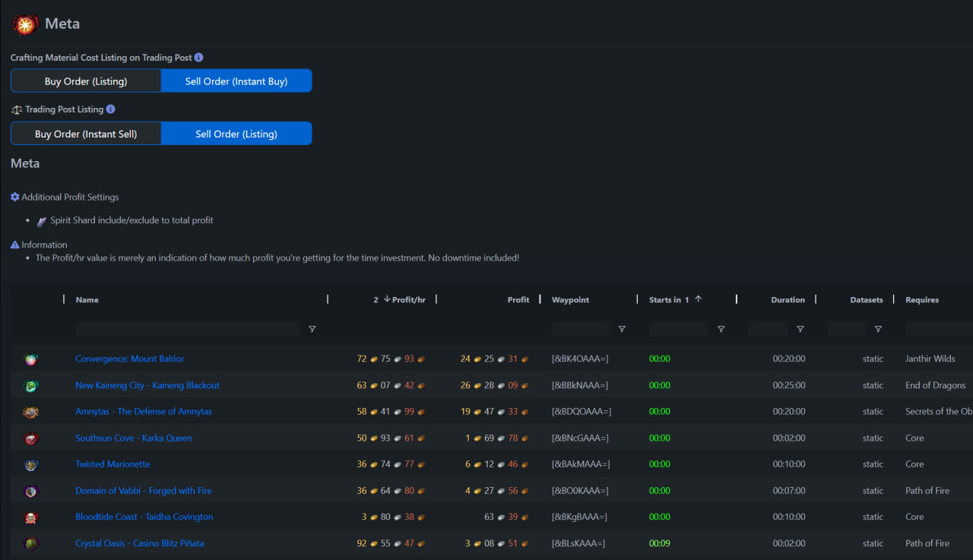Click the Duration column filter text box

tap(768, 329)
